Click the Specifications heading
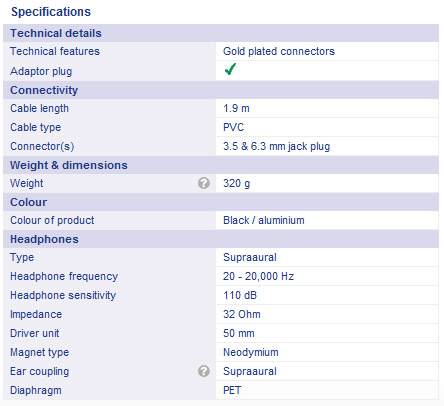The image size is (444, 406). [51, 12]
